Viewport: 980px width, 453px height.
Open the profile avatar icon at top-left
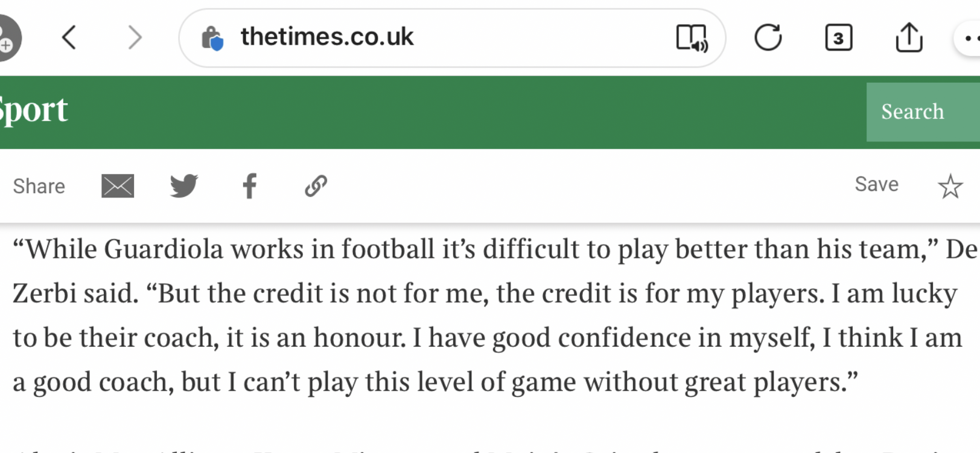pyautogui.click(x=8, y=37)
